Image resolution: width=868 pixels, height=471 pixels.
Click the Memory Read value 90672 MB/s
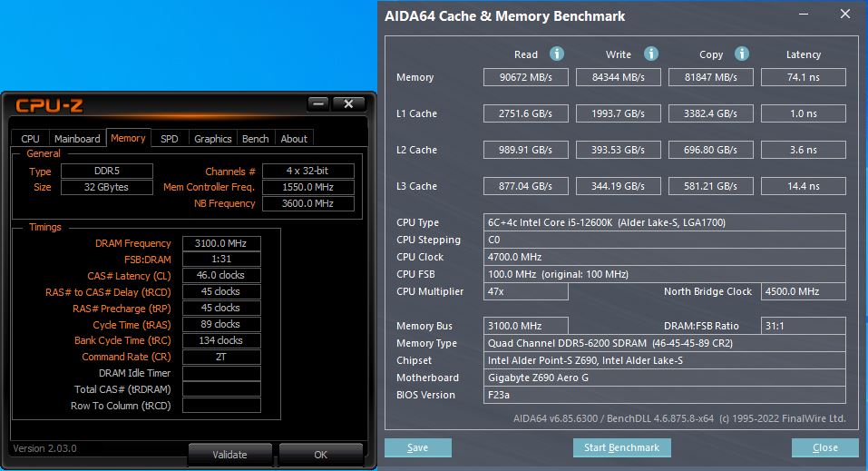click(x=526, y=77)
